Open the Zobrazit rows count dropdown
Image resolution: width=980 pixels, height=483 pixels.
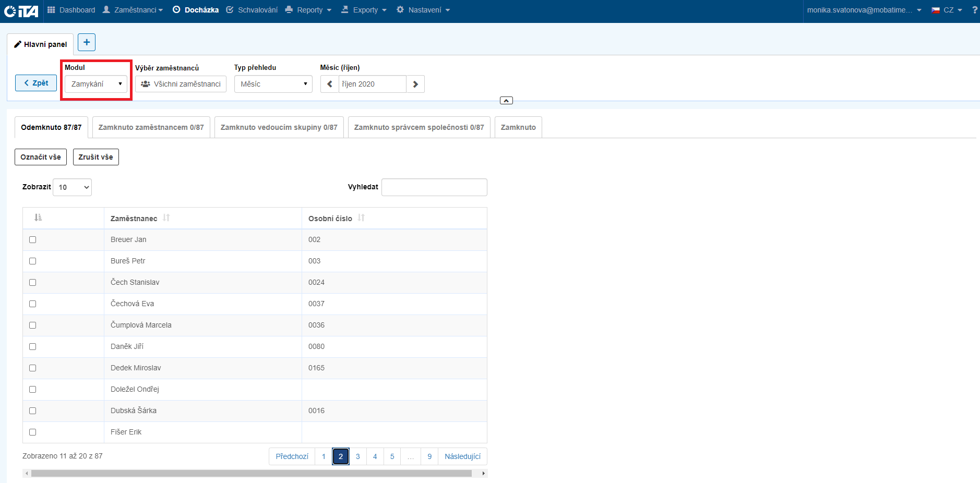point(73,187)
